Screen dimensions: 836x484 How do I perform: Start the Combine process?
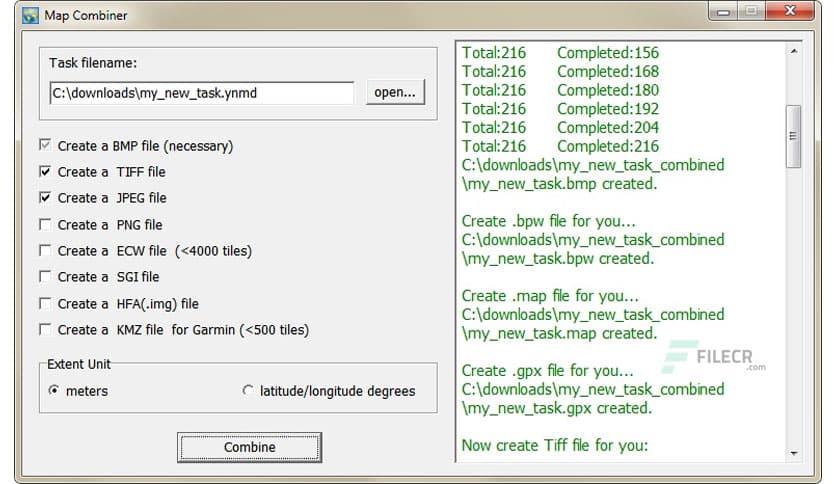[x=250, y=447]
